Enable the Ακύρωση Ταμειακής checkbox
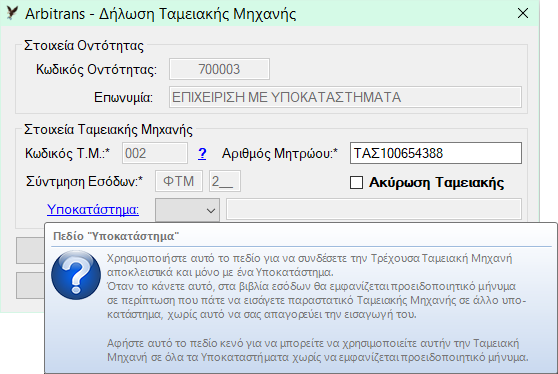 356,183
